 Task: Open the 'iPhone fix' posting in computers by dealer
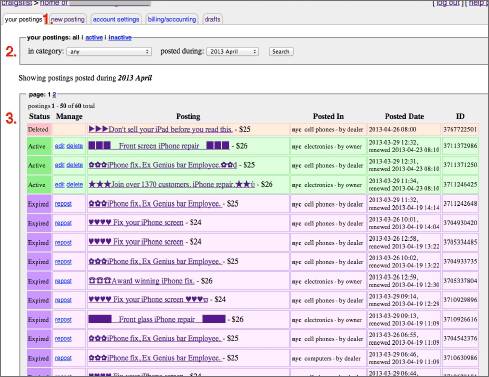point(155,358)
